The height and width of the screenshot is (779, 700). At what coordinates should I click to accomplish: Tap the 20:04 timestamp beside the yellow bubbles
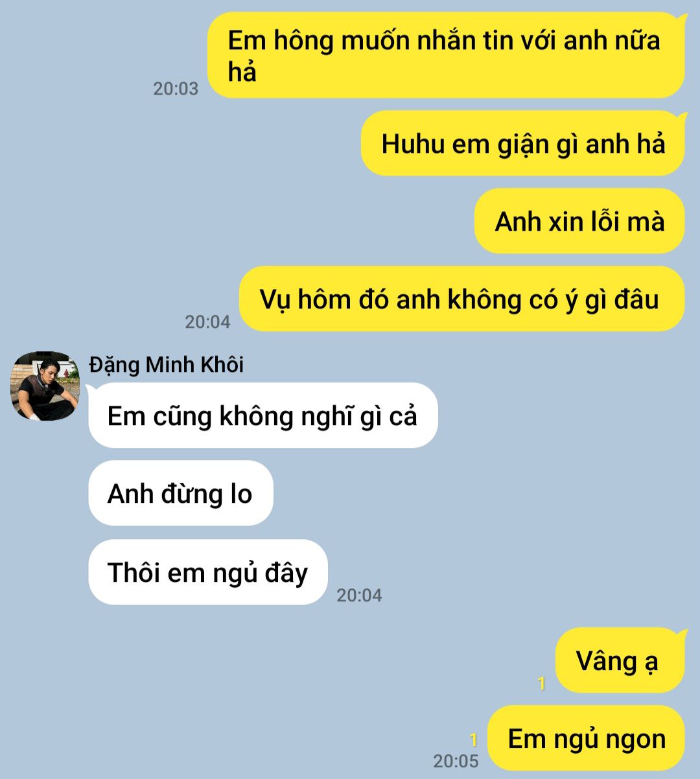pos(207,321)
